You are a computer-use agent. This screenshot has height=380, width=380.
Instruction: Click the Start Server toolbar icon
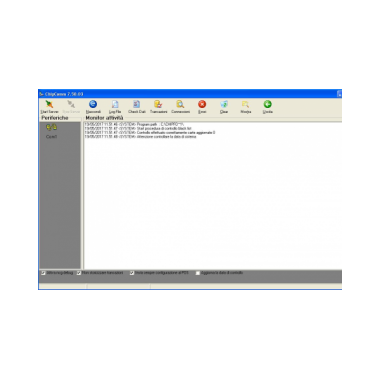point(49,104)
